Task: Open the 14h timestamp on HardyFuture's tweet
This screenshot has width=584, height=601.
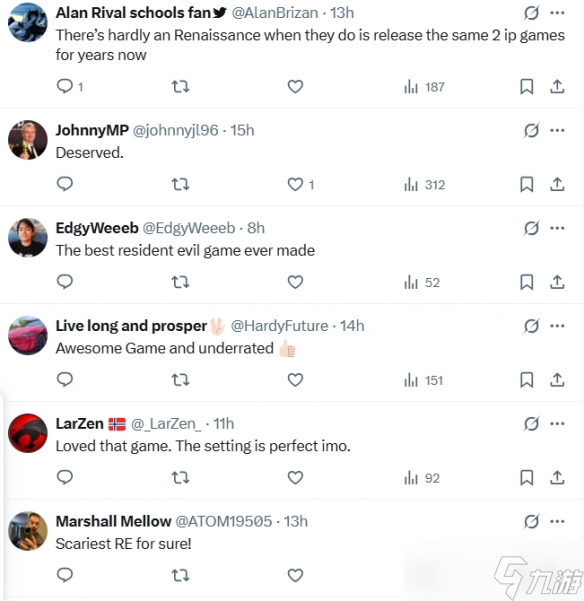Action: coord(352,326)
